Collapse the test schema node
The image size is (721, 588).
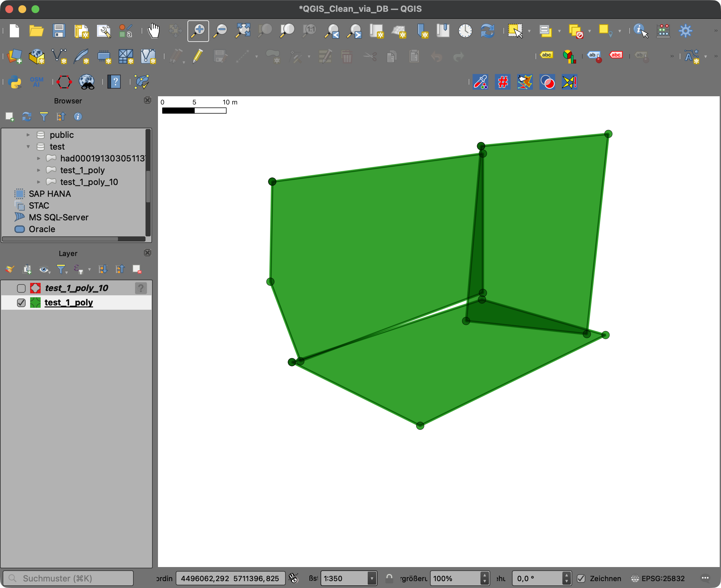coord(28,147)
